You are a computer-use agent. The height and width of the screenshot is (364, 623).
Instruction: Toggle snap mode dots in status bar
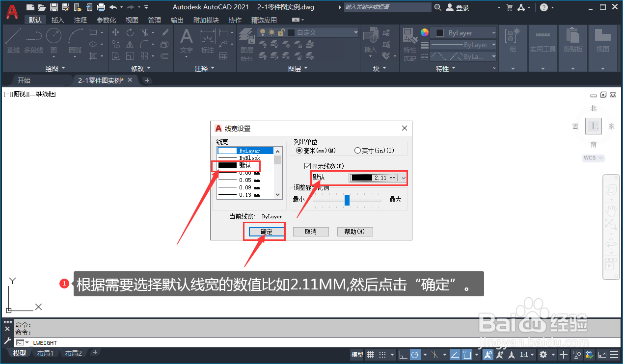click(x=382, y=354)
